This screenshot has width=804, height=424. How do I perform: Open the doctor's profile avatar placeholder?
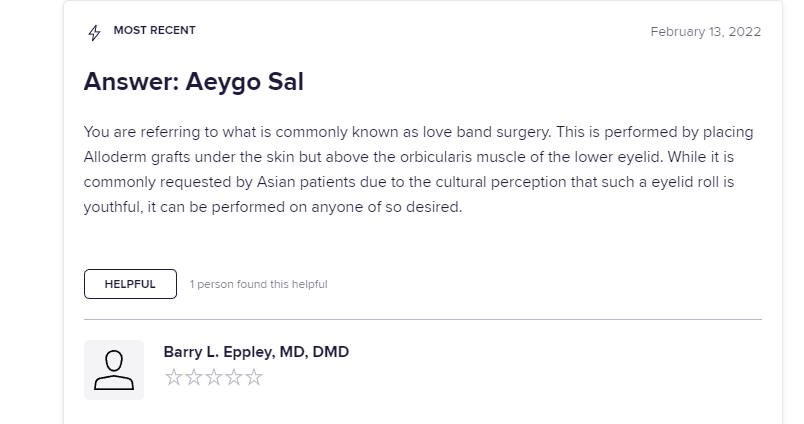[114, 370]
